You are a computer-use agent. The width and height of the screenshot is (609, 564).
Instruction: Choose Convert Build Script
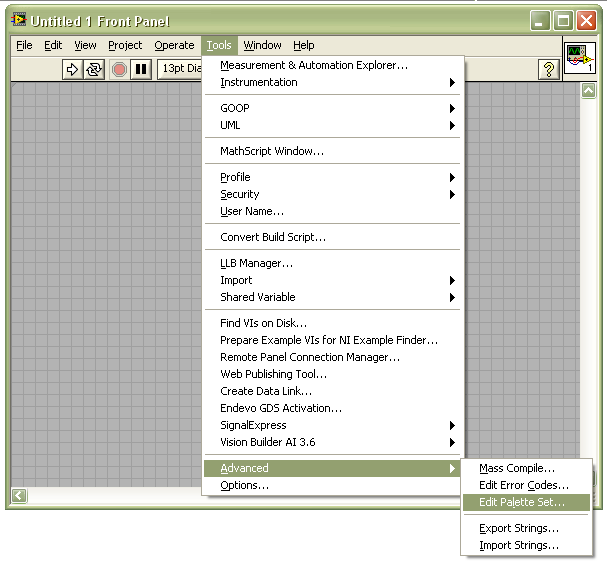click(332, 237)
